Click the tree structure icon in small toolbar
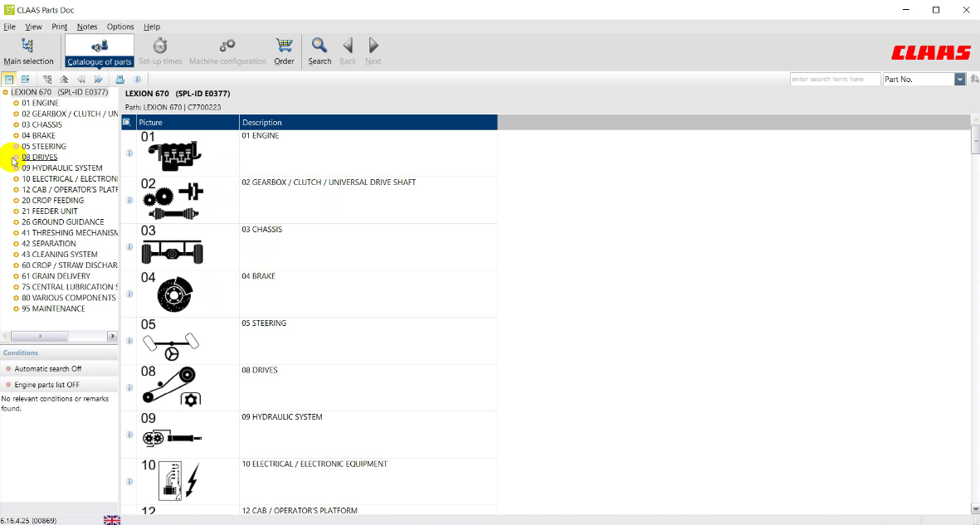The width and height of the screenshot is (980, 525). (46, 80)
